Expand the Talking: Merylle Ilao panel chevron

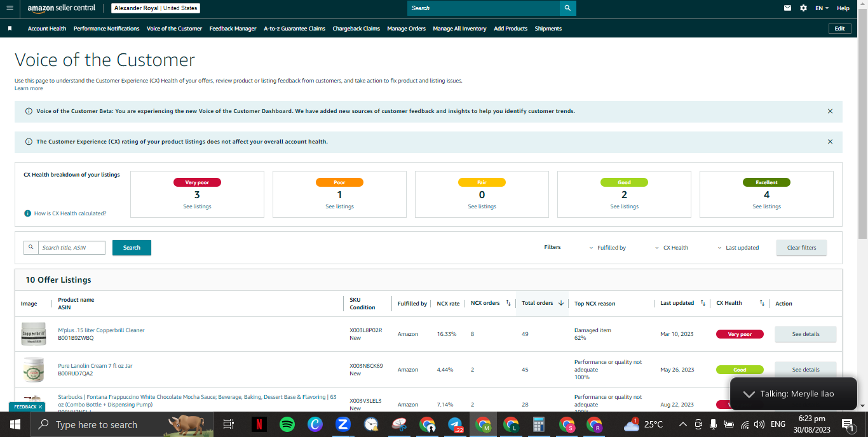click(749, 394)
